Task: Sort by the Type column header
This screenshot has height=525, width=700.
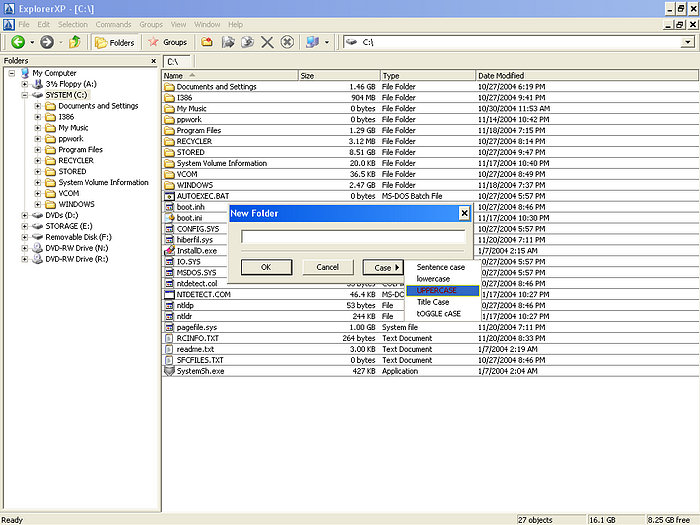Action: coord(428,75)
